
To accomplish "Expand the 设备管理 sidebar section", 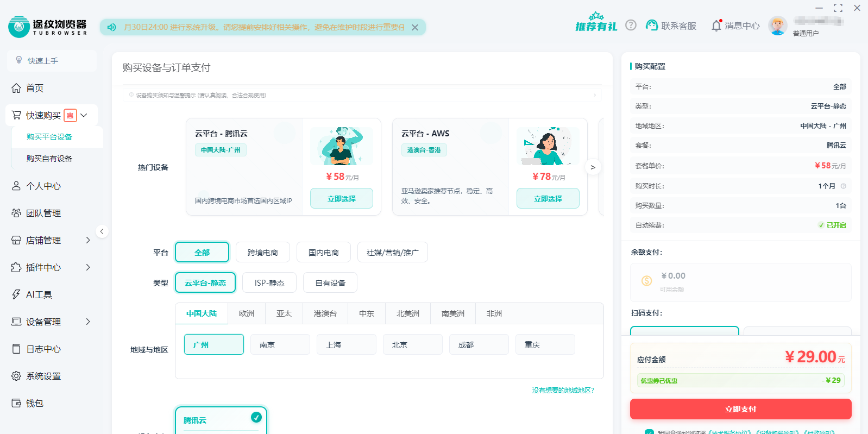I will pyautogui.click(x=88, y=322).
